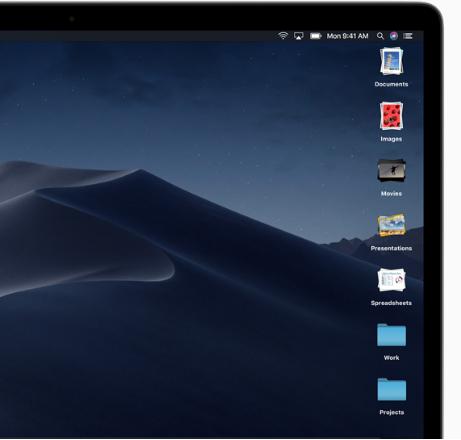Click the "Work" folder name

[x=391, y=358]
